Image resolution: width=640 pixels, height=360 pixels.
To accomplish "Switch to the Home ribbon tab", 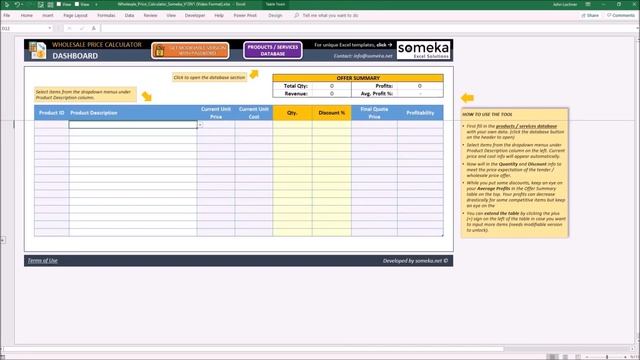I will pyautogui.click(x=27, y=15).
